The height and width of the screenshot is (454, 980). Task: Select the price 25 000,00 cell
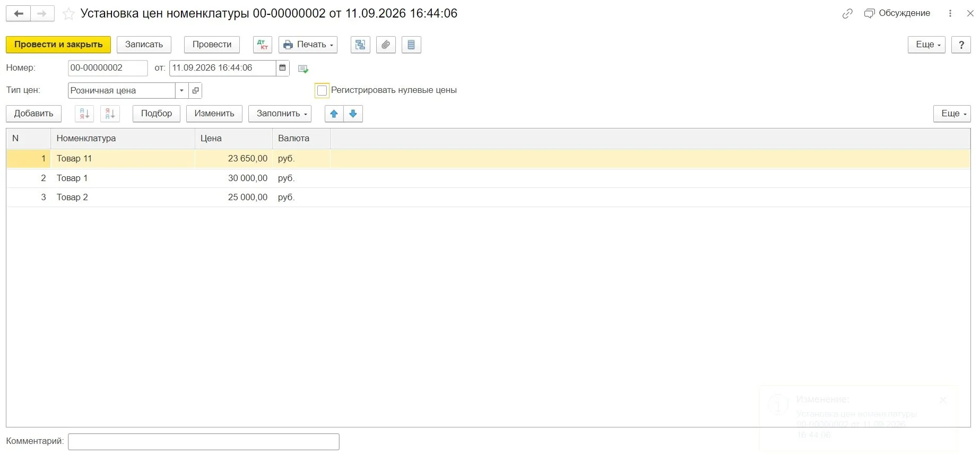coord(233,198)
